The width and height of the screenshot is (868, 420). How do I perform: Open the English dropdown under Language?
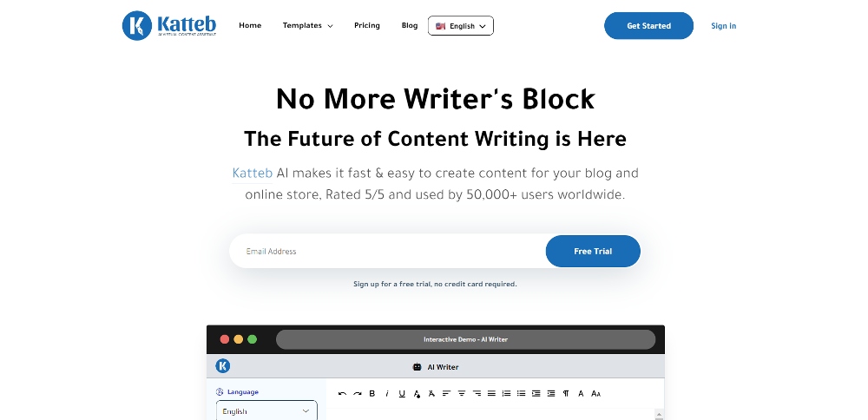tap(266, 410)
